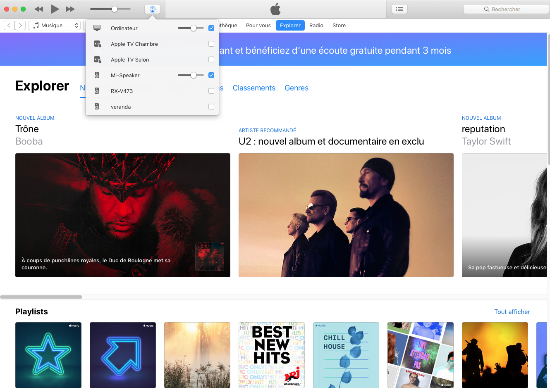550x392 pixels.
Task: Enable the Apple TV Chambre checkbox
Action: (x=211, y=44)
